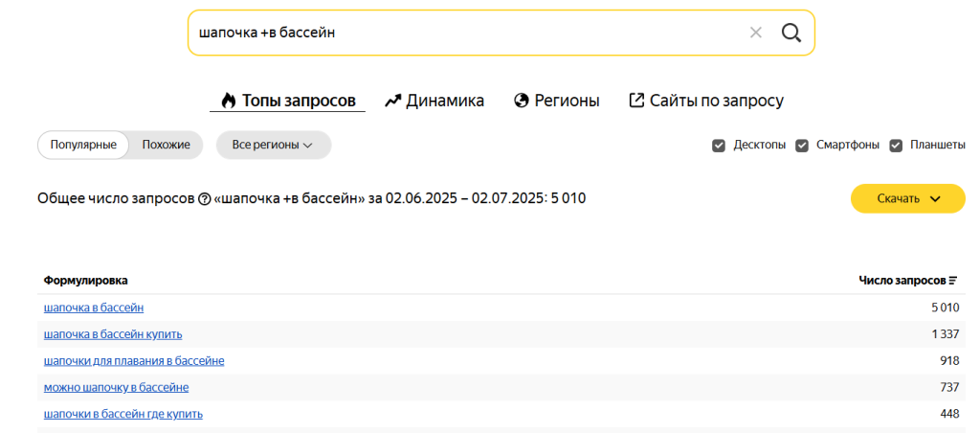The height and width of the screenshot is (433, 980).
Task: Switch to Похожие queries
Action: [x=166, y=145]
